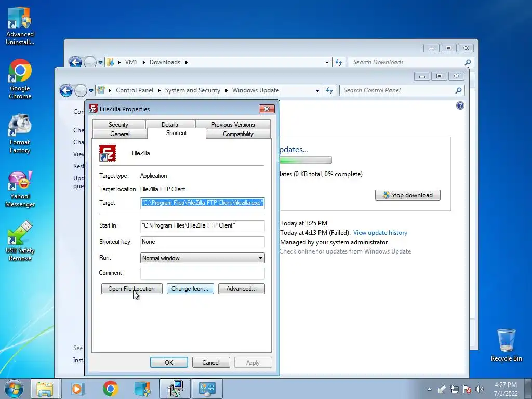The image size is (532, 399).
Task: Refresh the Control Panel address bar
Action: coord(329,90)
